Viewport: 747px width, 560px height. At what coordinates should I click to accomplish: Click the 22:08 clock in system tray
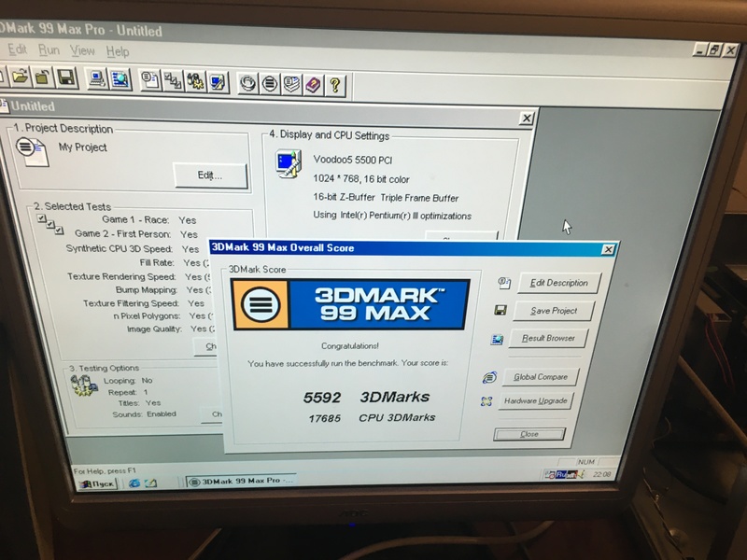[x=601, y=474]
